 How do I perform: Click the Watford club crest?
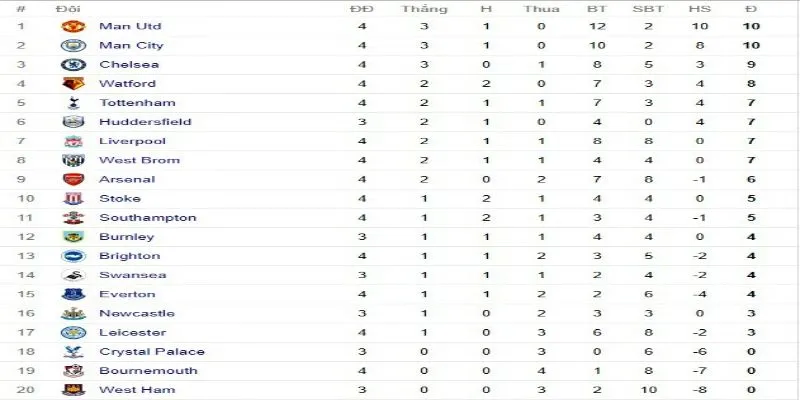point(73,84)
